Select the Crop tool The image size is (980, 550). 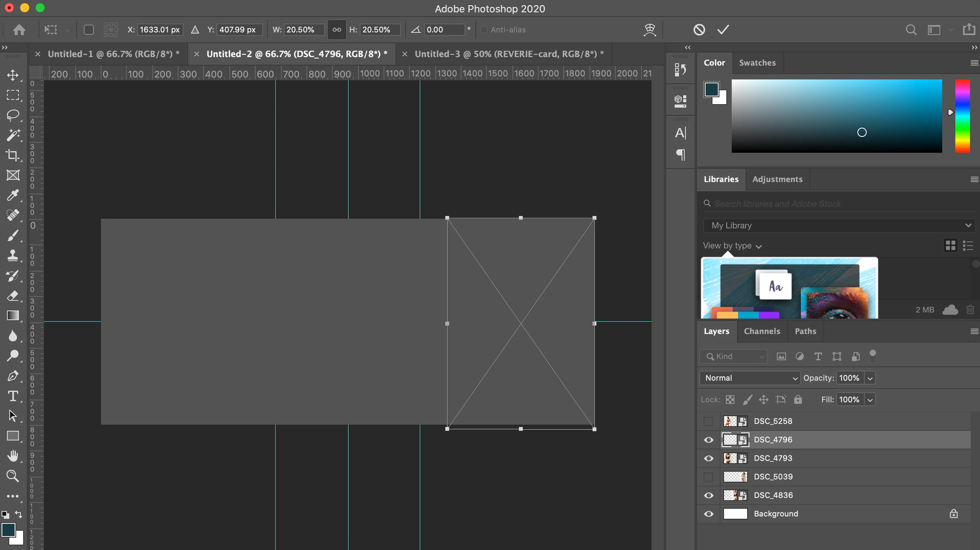(x=13, y=155)
